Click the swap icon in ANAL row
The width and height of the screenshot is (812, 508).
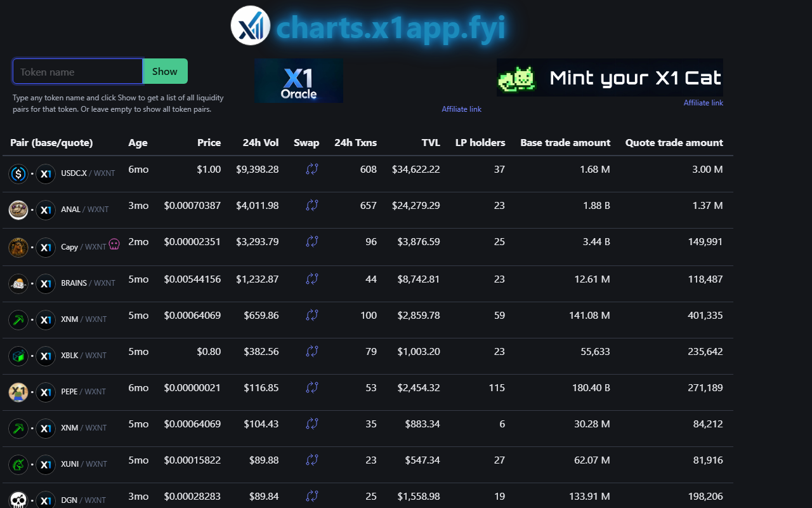311,205
